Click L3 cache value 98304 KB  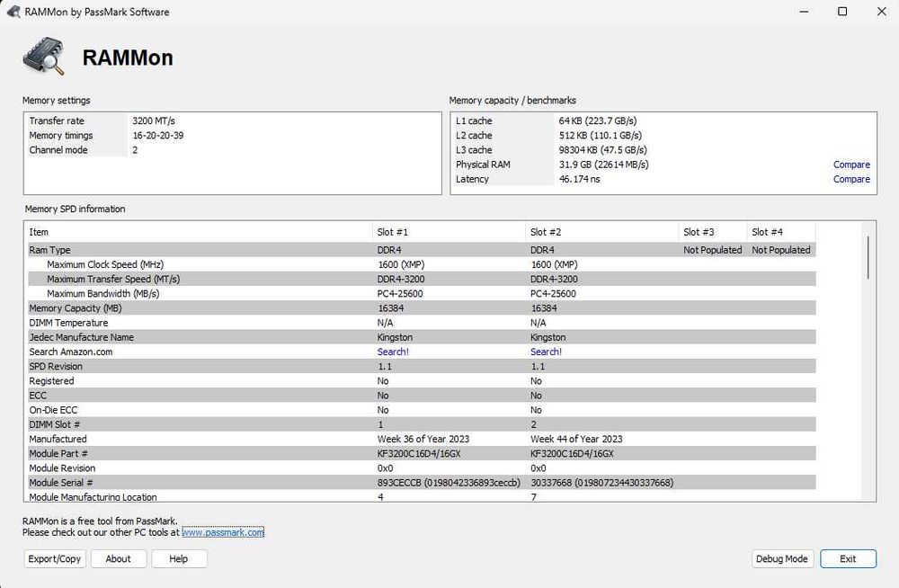pos(602,150)
